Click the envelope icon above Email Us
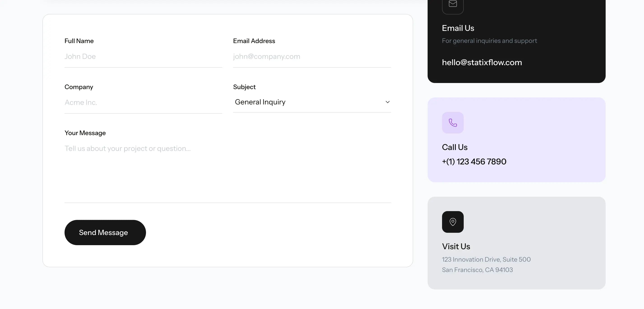The width and height of the screenshot is (644, 309). click(x=453, y=4)
